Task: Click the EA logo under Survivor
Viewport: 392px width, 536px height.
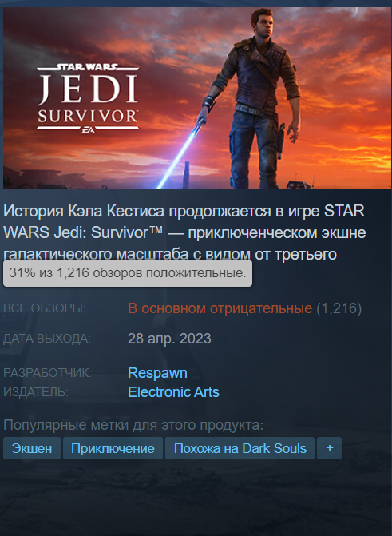Action: [88, 130]
